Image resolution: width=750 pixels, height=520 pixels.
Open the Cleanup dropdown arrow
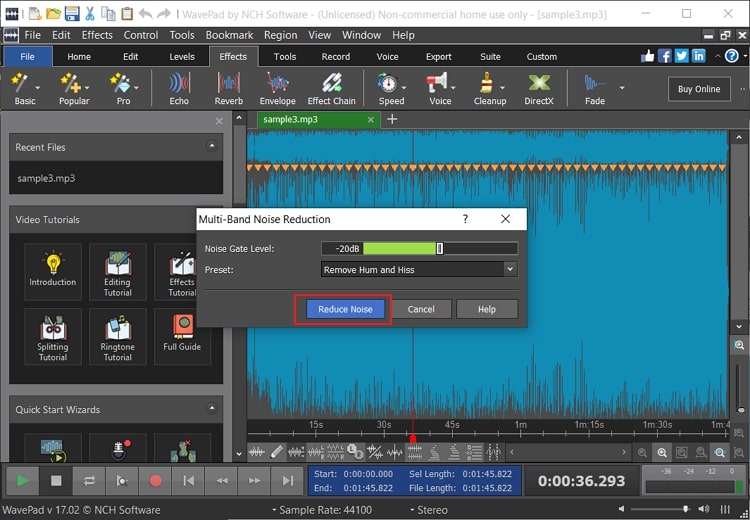tap(502, 88)
